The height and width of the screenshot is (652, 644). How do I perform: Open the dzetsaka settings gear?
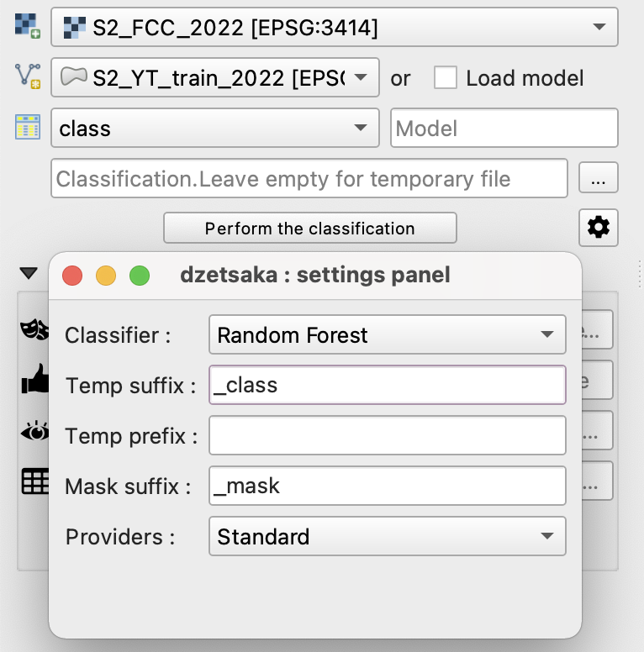[599, 228]
